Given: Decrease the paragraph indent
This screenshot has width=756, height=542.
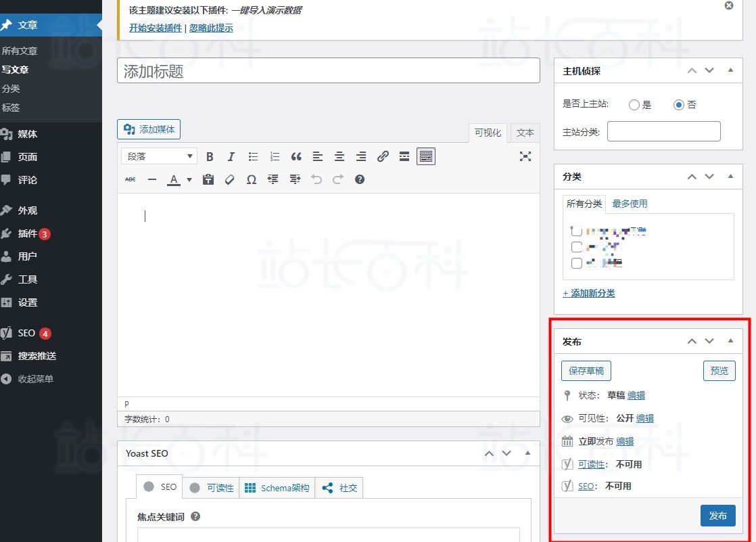Looking at the screenshot, I should [273, 179].
